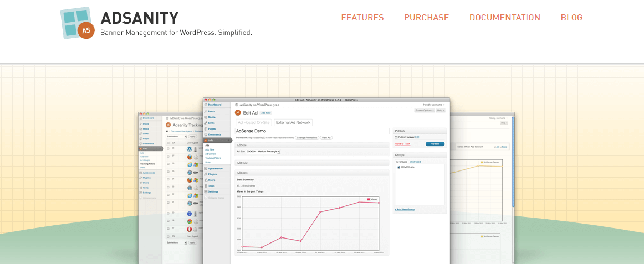Open the FEATURES page from the top navigation
This screenshot has height=264, width=644.
coord(362,18)
